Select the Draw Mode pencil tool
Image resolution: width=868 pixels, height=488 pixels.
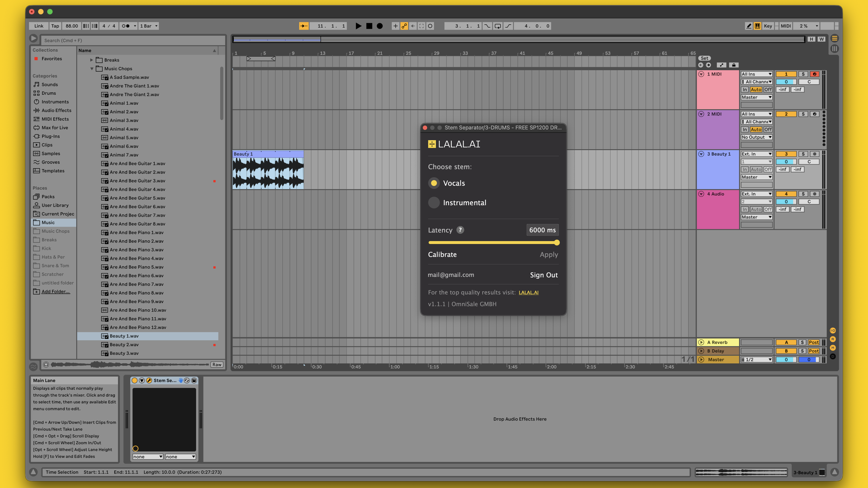749,26
